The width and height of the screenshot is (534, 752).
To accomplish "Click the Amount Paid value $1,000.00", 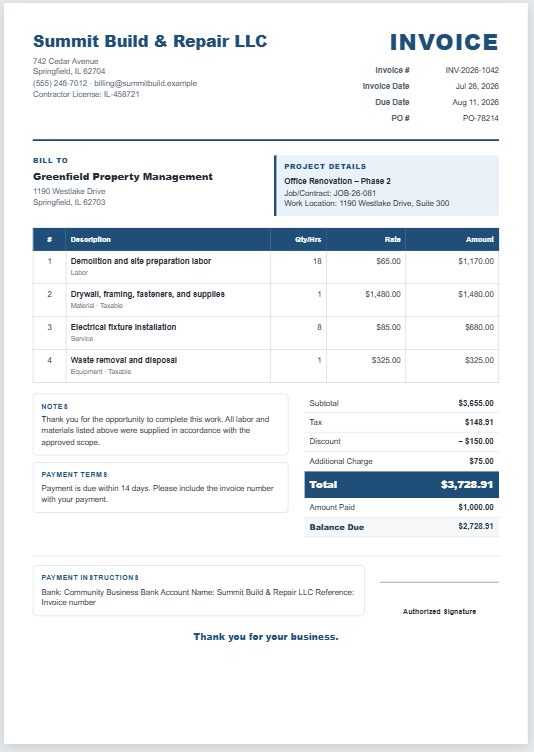I will (476, 507).
